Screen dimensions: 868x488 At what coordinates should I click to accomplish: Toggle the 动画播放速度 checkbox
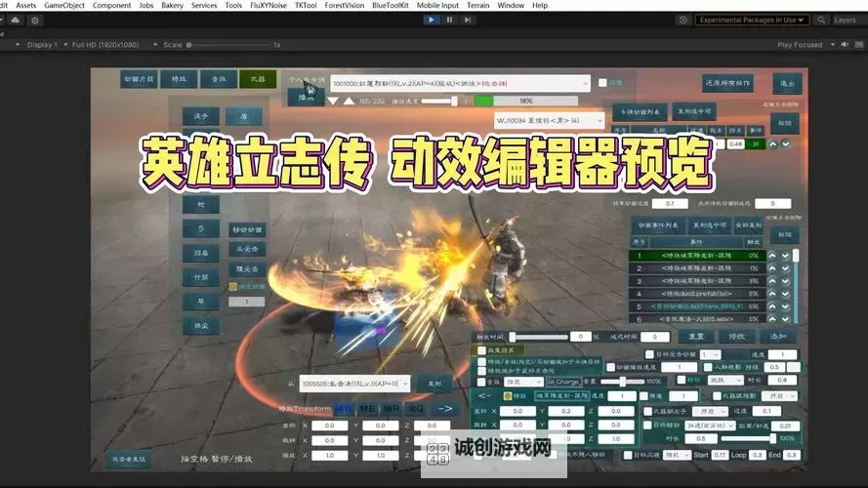(610, 367)
